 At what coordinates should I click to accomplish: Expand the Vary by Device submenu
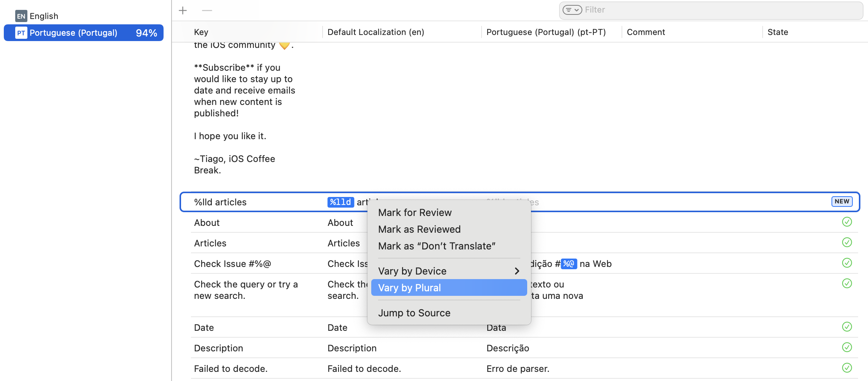(449, 271)
